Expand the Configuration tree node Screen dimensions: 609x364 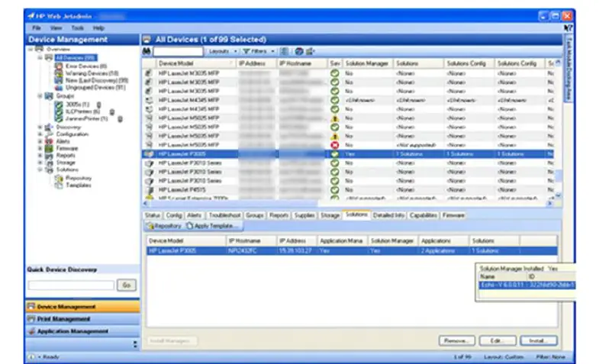40,134
